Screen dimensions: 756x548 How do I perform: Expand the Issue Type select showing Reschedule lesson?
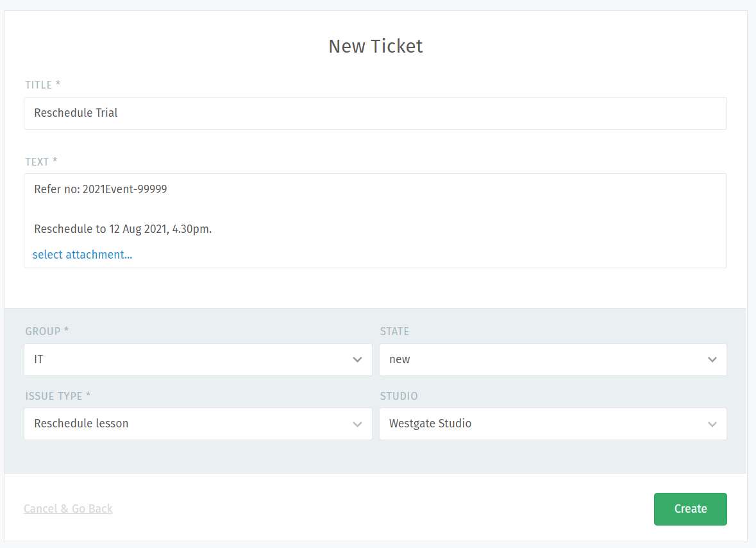[192, 424]
